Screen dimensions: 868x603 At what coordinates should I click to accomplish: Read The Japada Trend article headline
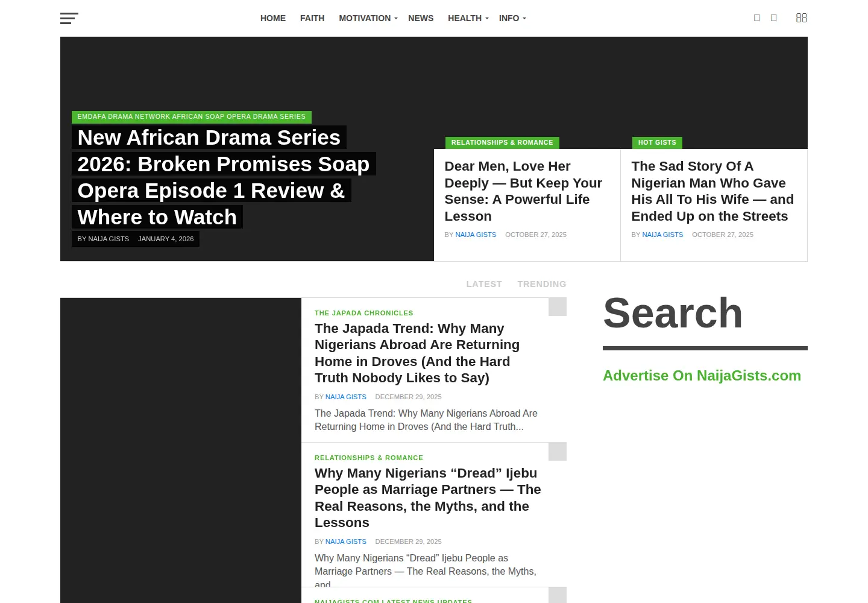click(417, 353)
